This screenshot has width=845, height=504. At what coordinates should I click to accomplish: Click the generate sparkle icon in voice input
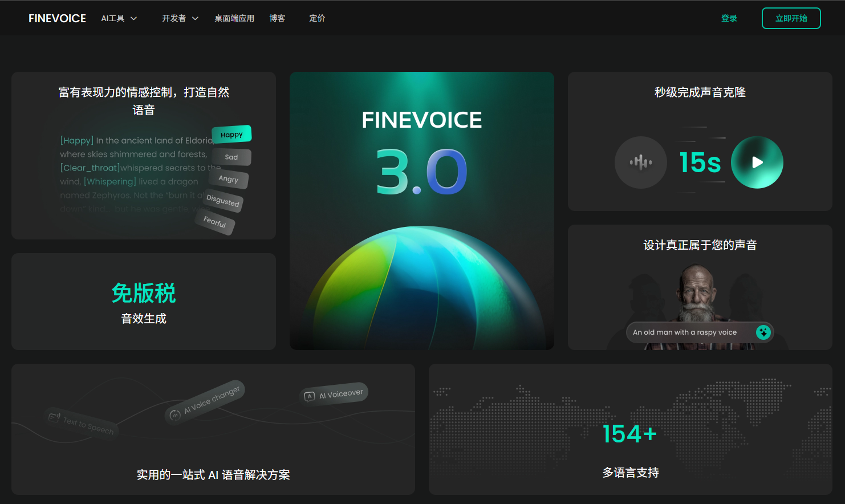(763, 332)
